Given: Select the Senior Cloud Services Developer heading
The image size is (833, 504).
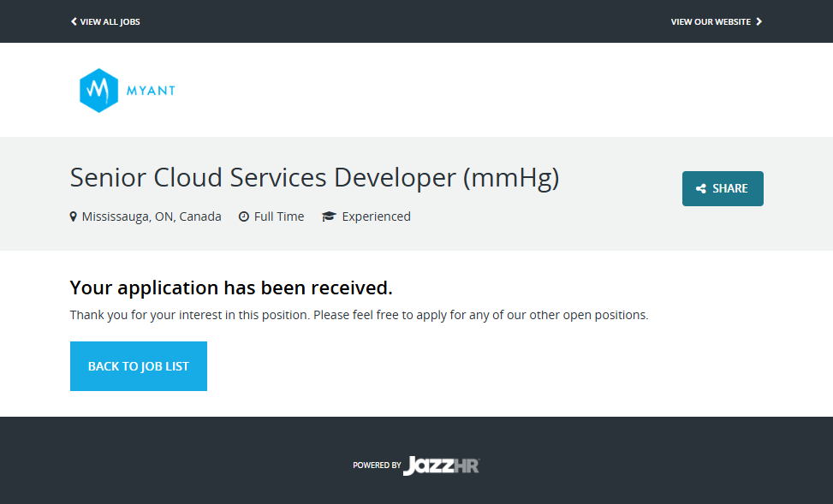Looking at the screenshot, I should tap(314, 177).
